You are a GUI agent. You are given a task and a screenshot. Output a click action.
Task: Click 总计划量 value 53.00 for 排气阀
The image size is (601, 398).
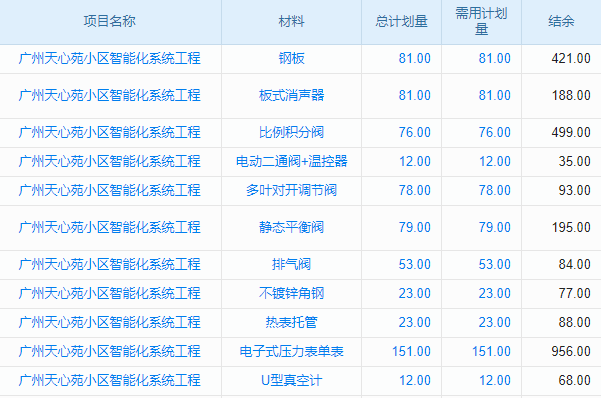tap(414, 264)
